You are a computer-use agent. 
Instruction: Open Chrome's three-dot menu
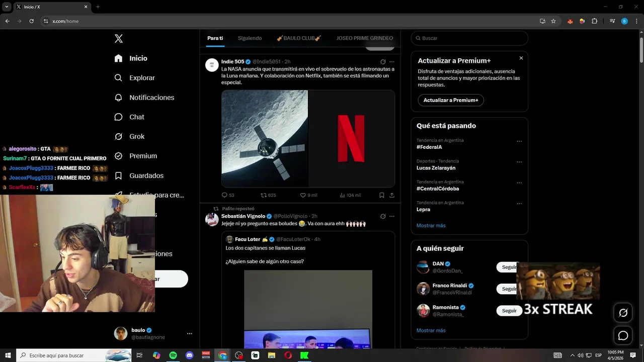pyautogui.click(x=635, y=21)
